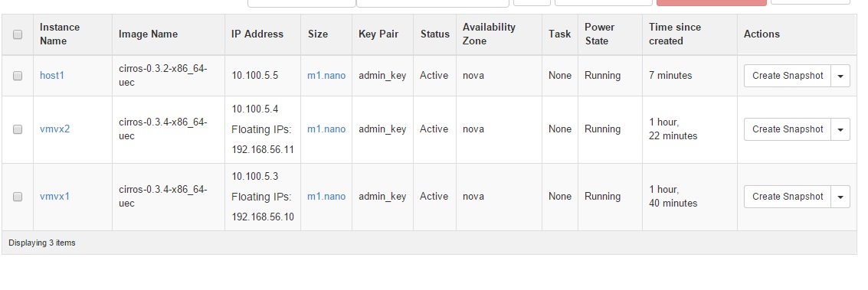Open the host1 instance link
The image size is (868, 290).
point(52,76)
